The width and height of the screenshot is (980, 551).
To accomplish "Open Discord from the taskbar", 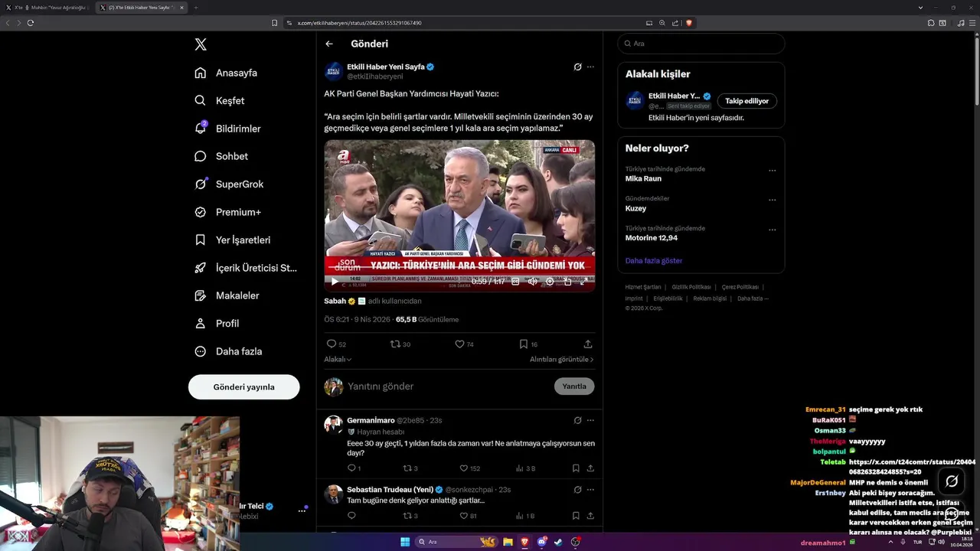I will 541,542.
